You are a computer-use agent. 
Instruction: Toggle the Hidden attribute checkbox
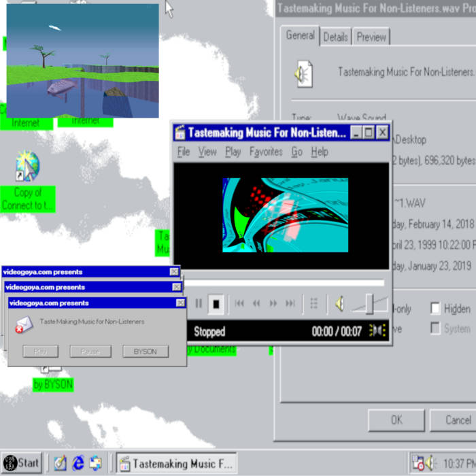tap(435, 309)
